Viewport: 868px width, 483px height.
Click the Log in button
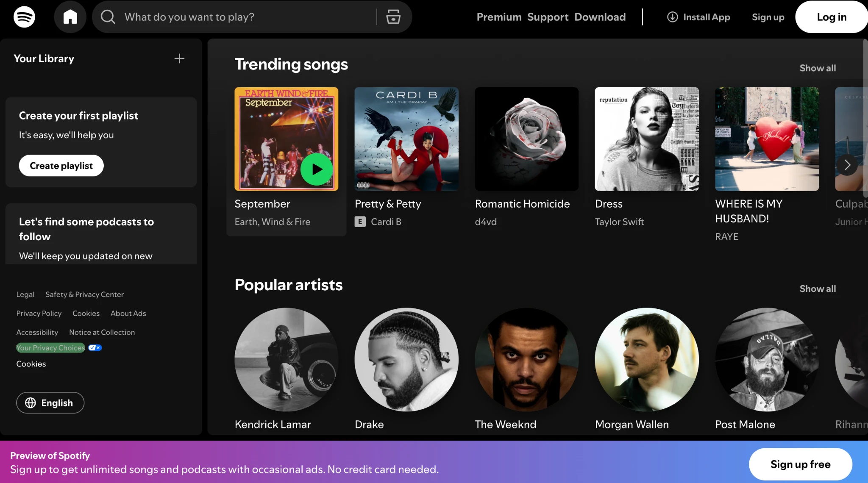pos(831,17)
